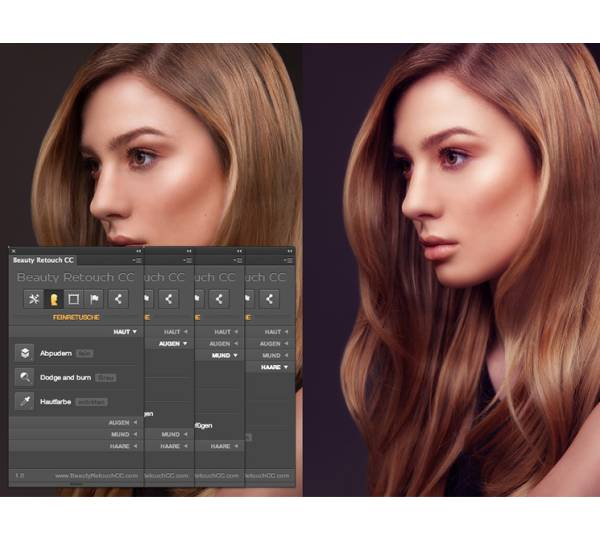Image resolution: width=600 pixels, height=540 pixels.
Task: Open the www.BeautyRetouchCC.com link in front panel
Action: click(x=96, y=476)
